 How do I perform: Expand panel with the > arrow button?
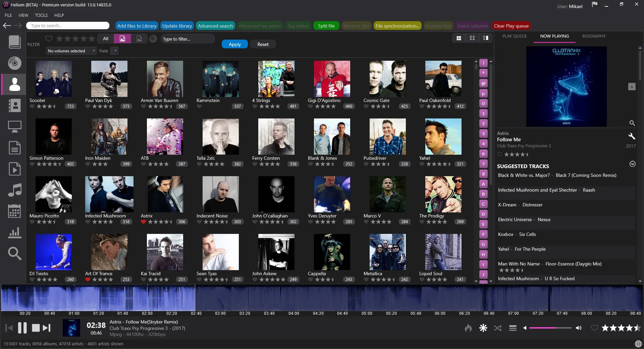click(632, 87)
